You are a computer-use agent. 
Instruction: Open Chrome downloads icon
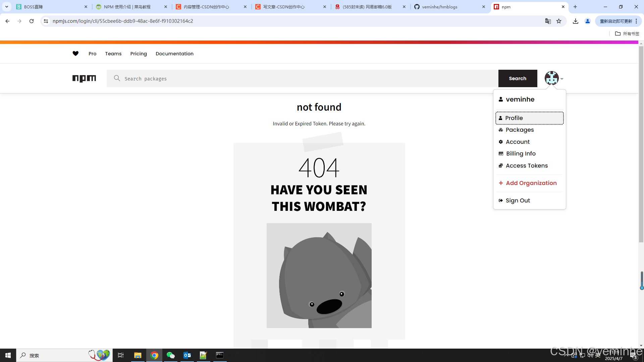pyautogui.click(x=576, y=21)
